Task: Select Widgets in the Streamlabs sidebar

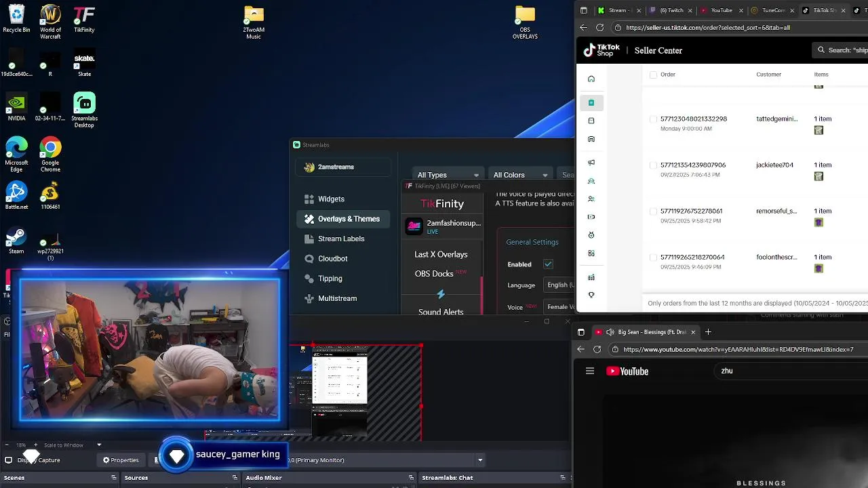Action: tap(343, 199)
